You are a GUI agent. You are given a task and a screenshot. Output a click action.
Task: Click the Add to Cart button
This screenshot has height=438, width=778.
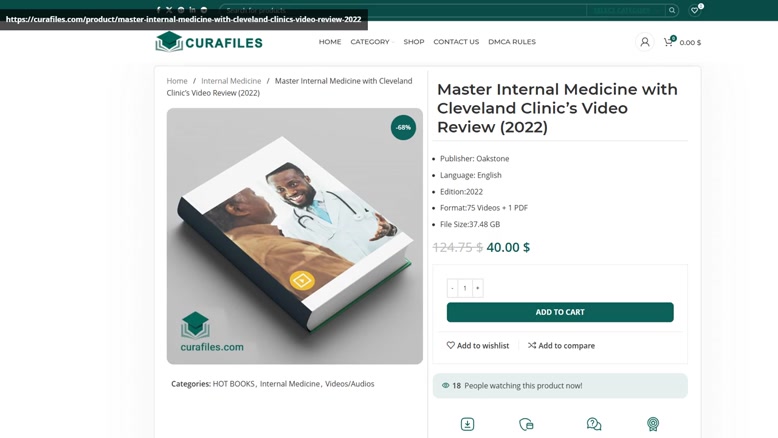[x=560, y=312]
